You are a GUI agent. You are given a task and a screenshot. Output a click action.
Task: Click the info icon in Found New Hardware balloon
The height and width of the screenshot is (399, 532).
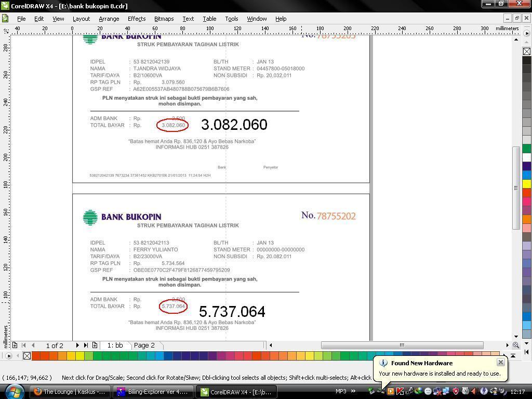click(x=383, y=363)
